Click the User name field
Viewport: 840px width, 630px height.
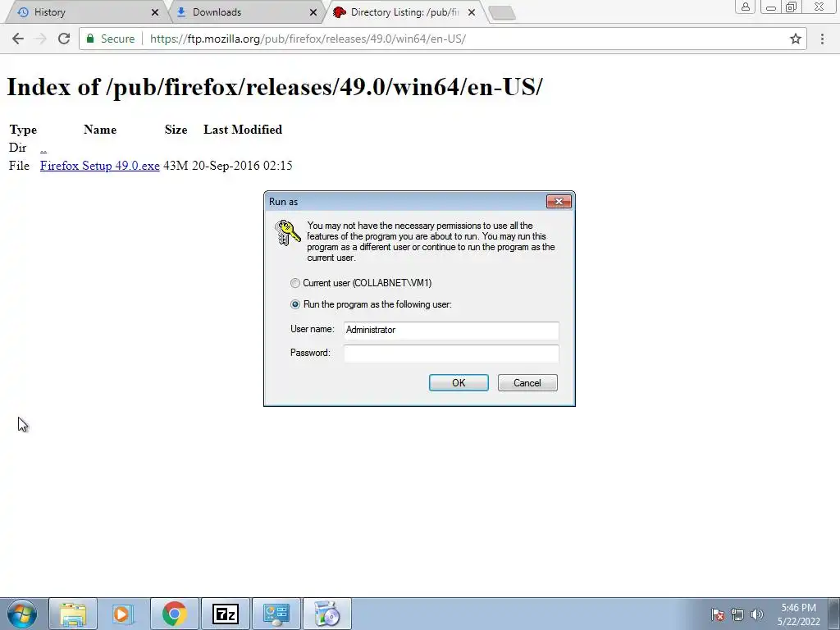[451, 330]
